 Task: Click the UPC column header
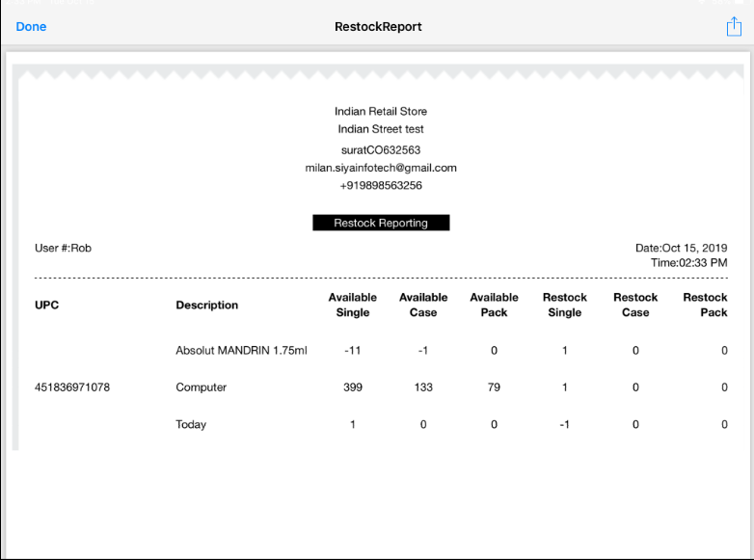coord(47,305)
